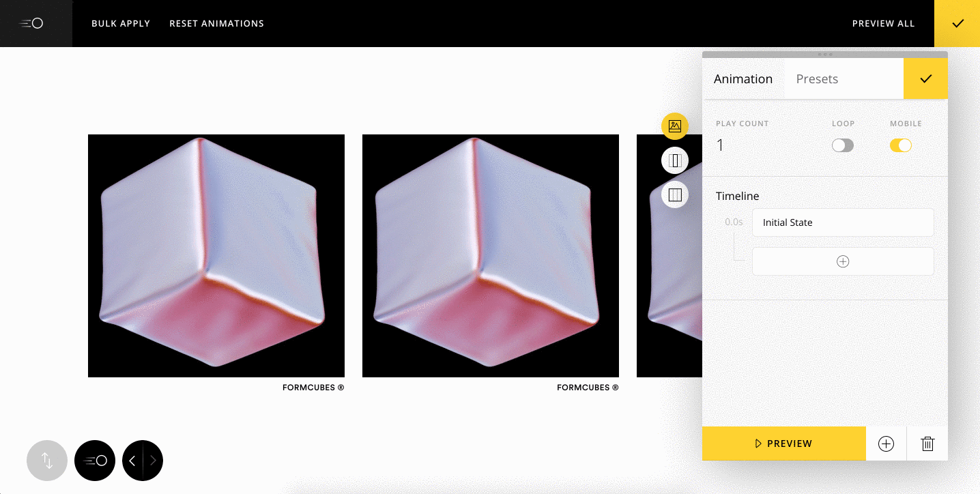
Task: Switch to the Presets tab
Action: pyautogui.click(x=817, y=78)
